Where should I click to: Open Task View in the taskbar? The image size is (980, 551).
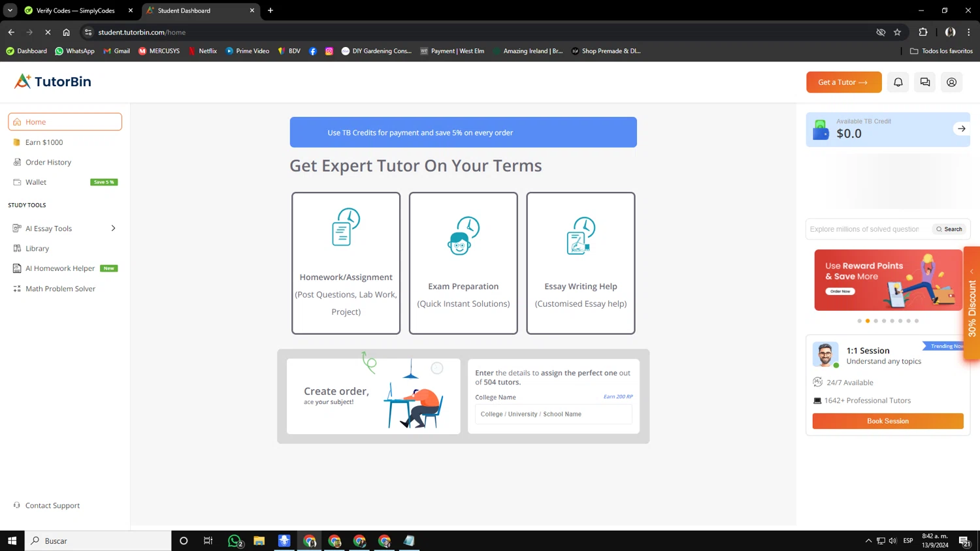[208, 541]
